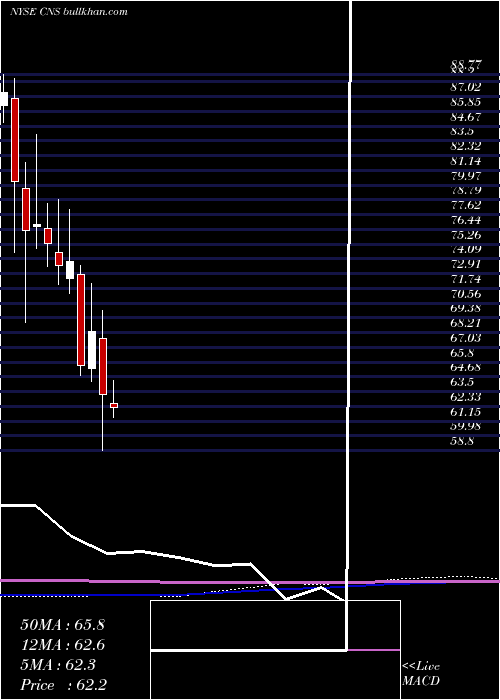This screenshot has width=500, height=700.
Task: Click the 74.09 price axis label
Action: [466, 250]
